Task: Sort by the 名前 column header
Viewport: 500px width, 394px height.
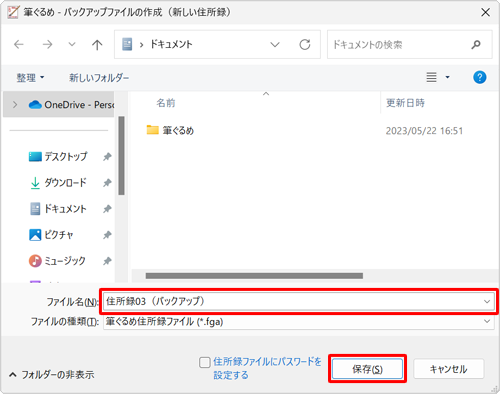Action: pyautogui.click(x=166, y=103)
